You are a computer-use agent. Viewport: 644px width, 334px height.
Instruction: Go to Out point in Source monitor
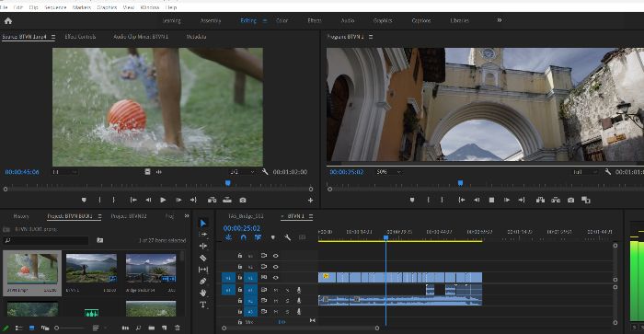193,200
